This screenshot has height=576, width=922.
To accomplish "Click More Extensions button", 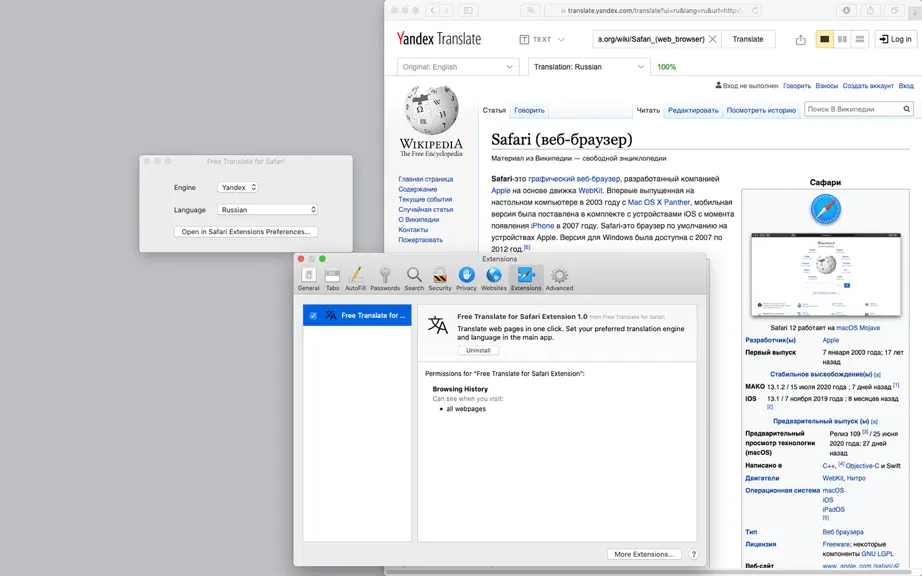I will pyautogui.click(x=644, y=554).
